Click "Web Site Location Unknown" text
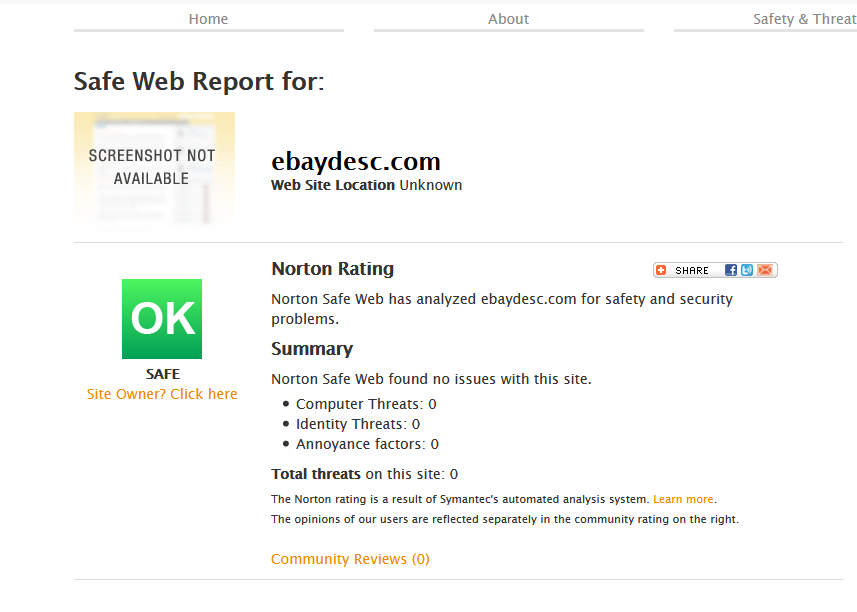 pos(367,185)
